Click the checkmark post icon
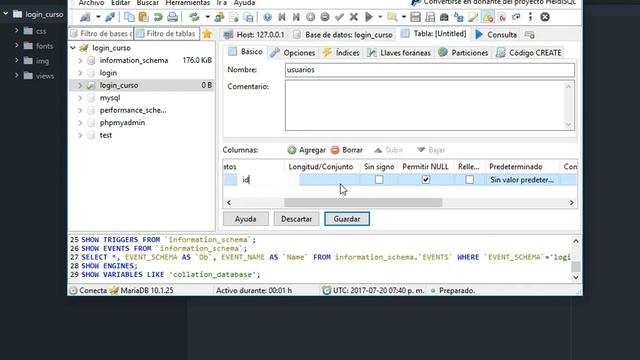 coord(339,17)
